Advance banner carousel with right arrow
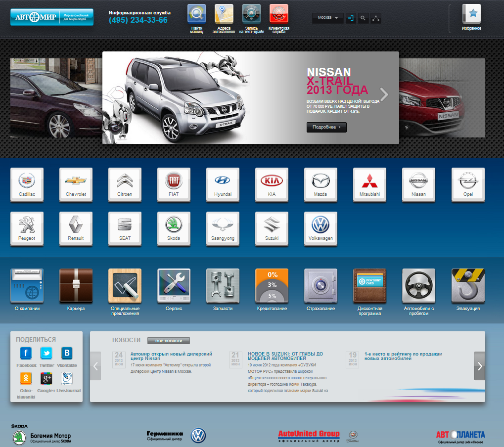The height and width of the screenshot is (447, 504). [384, 94]
